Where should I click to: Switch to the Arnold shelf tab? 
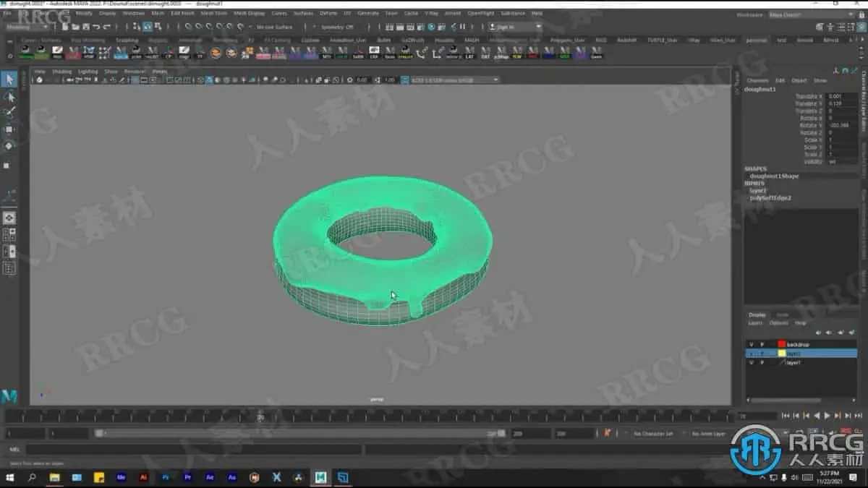pyautogui.click(x=805, y=40)
